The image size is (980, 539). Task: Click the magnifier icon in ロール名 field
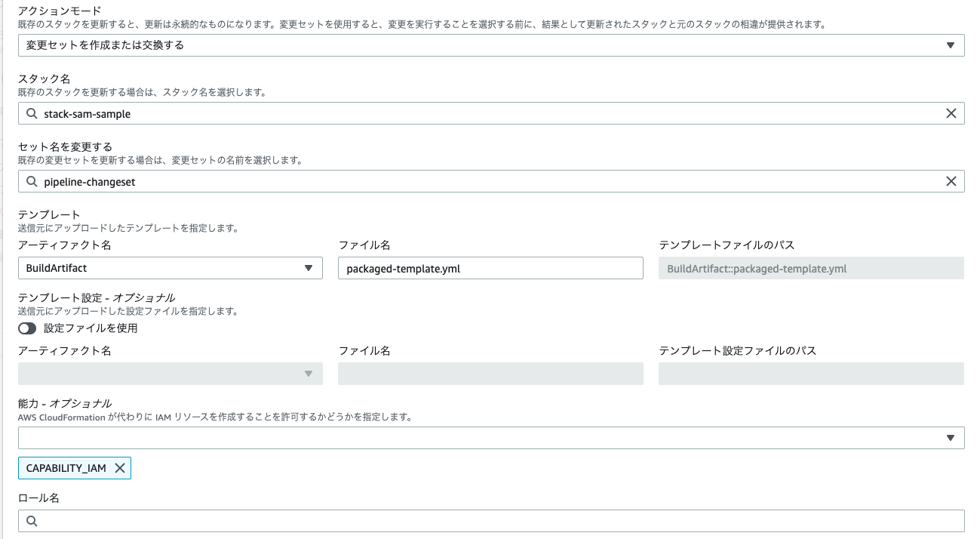click(31, 521)
